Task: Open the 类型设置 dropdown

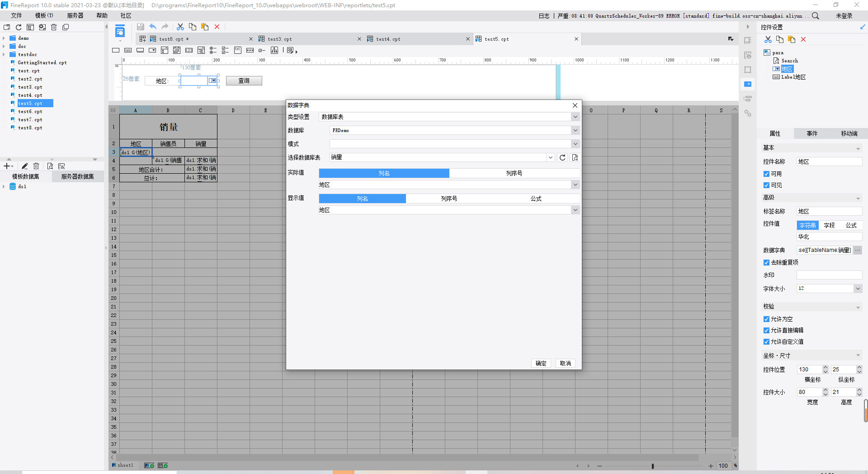Action: pyautogui.click(x=575, y=117)
